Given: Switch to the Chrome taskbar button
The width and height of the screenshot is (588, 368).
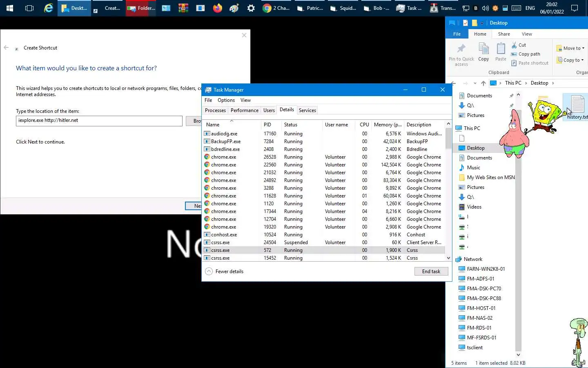Looking at the screenshot, I should (276, 8).
